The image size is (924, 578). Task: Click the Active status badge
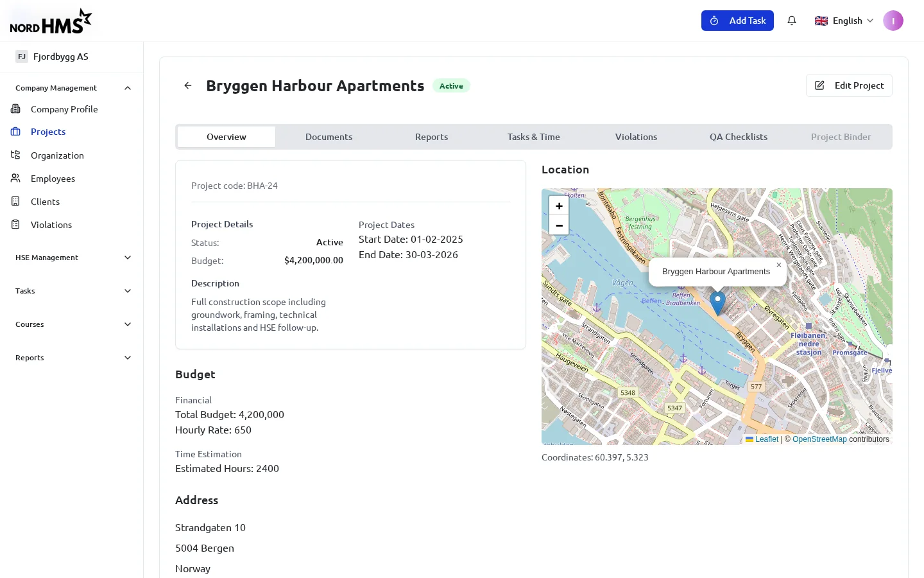[x=451, y=86]
